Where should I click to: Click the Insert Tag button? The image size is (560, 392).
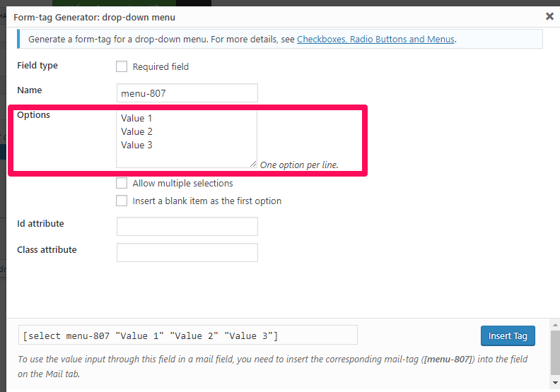coord(508,335)
